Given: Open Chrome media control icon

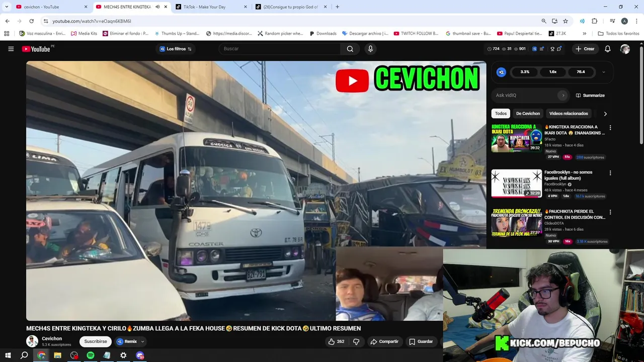Looking at the screenshot, I should (x=612, y=21).
